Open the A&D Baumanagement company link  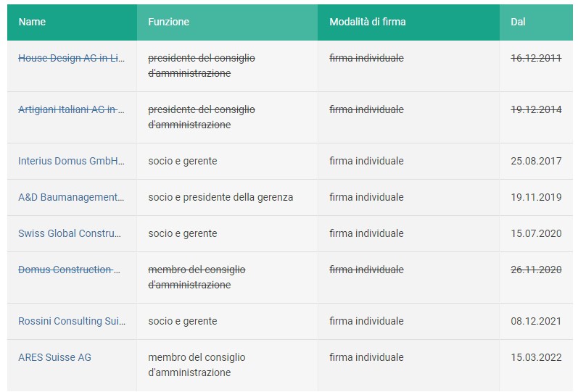tap(72, 198)
